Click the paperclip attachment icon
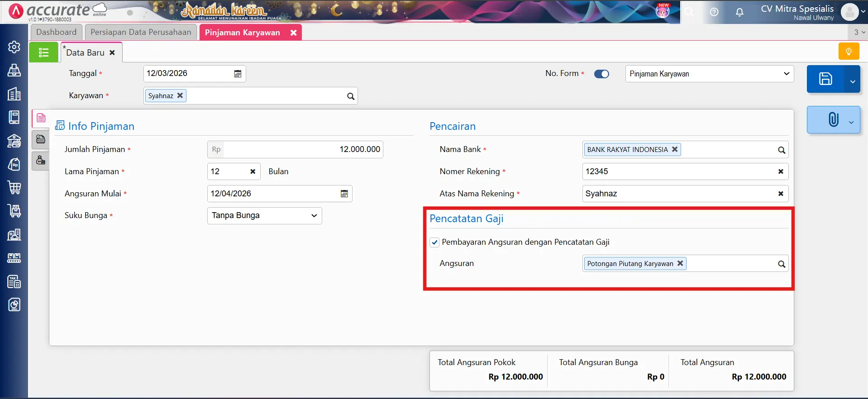Screen dimensions: 868x399 (833, 120)
